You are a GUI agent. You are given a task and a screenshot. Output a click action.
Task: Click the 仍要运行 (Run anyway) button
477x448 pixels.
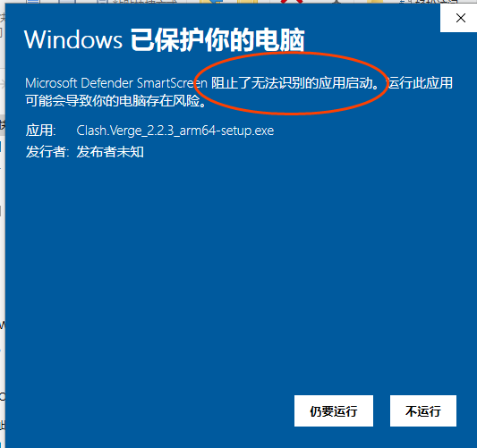coord(334,410)
